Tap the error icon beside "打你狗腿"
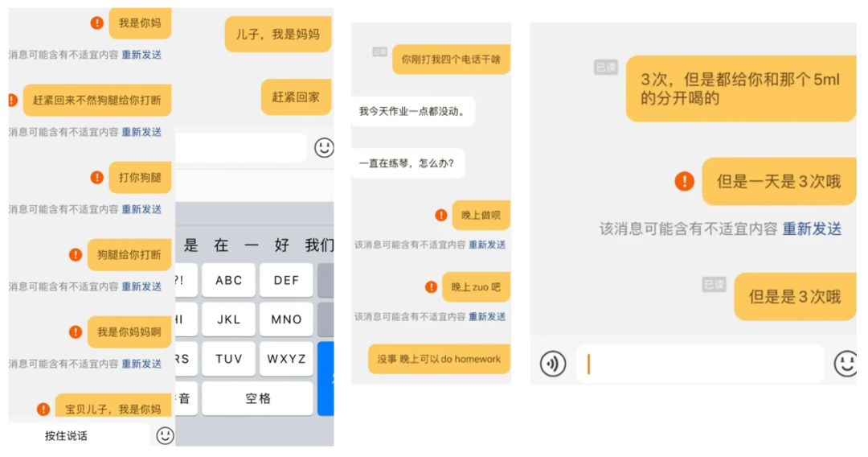Image resolution: width=868 pixels, height=457 pixels. coord(96,177)
